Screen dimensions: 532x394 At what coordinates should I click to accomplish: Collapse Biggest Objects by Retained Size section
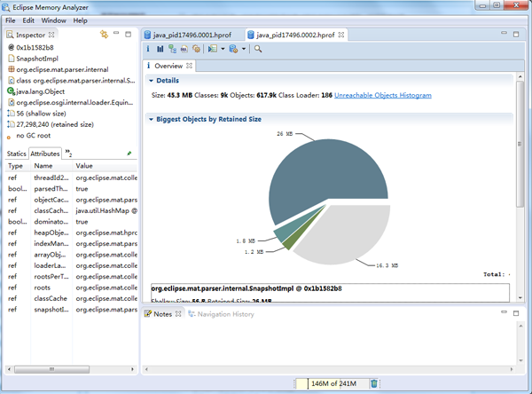(152, 118)
